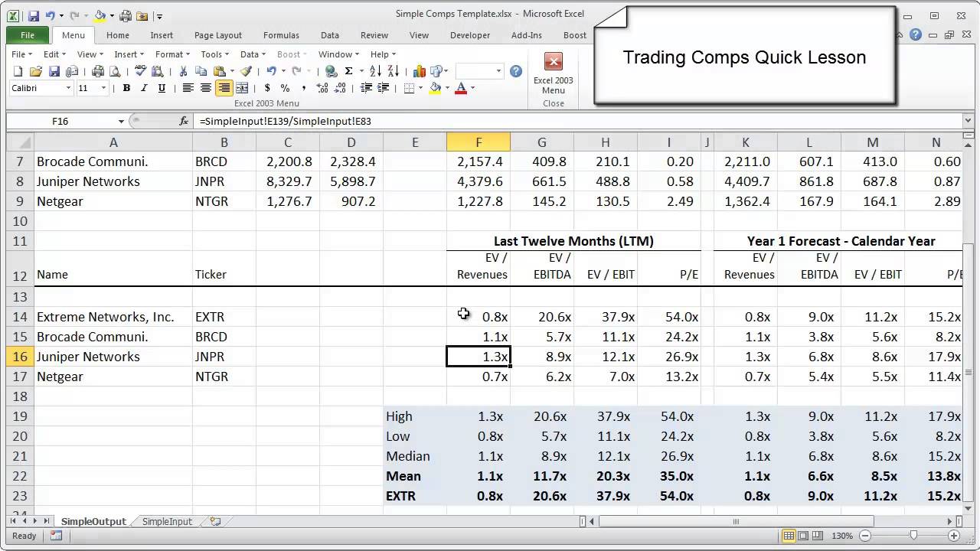Screen dimensions: 980x551
Task: Click the Increase Indent icon
Action: pyautogui.click(x=384, y=88)
